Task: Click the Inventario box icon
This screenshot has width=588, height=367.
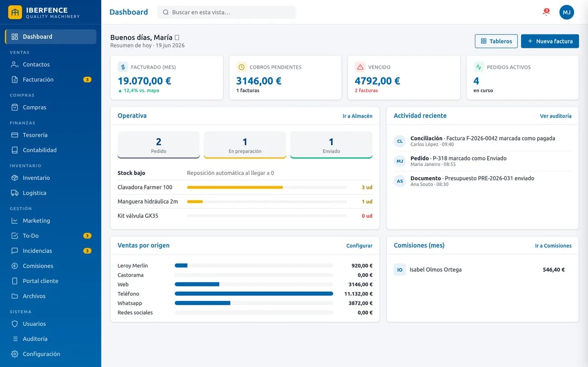Action: coord(14,178)
